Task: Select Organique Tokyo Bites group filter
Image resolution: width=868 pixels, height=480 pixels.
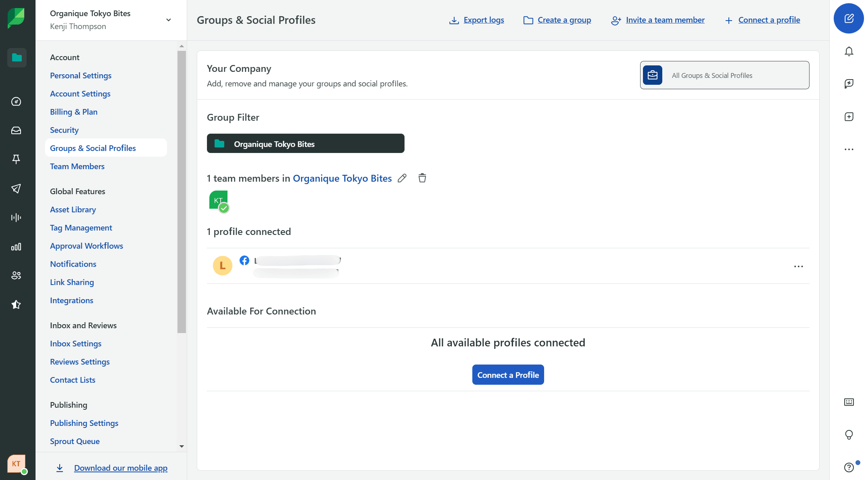Action: pyautogui.click(x=305, y=144)
